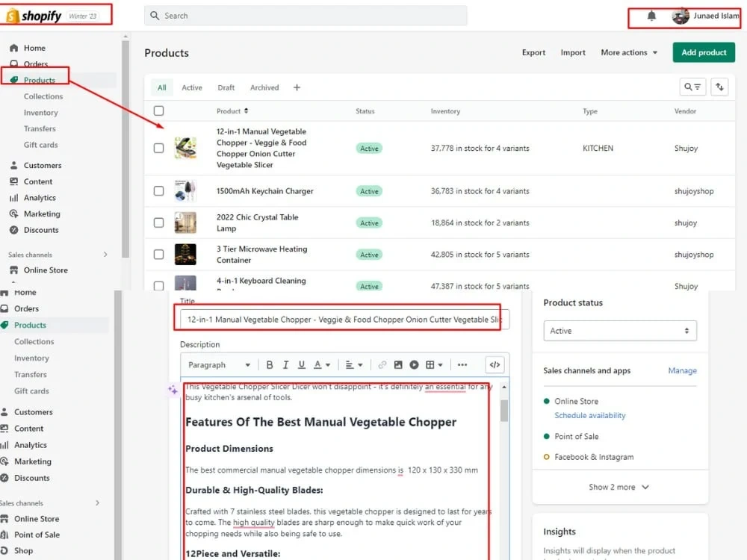
Task: Open more formatting options ellipsis
Action: [462, 365]
